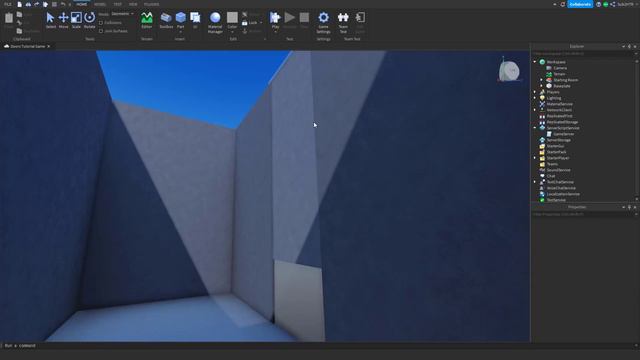Toggle the Collisions checkbox

[101, 23]
